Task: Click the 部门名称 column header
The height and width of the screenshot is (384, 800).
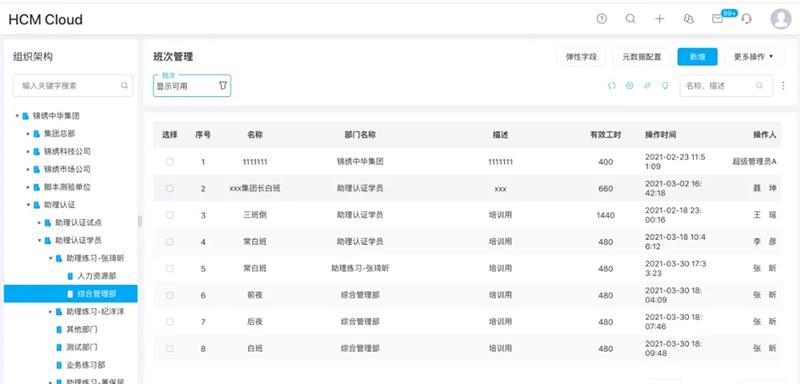Action: [360, 135]
